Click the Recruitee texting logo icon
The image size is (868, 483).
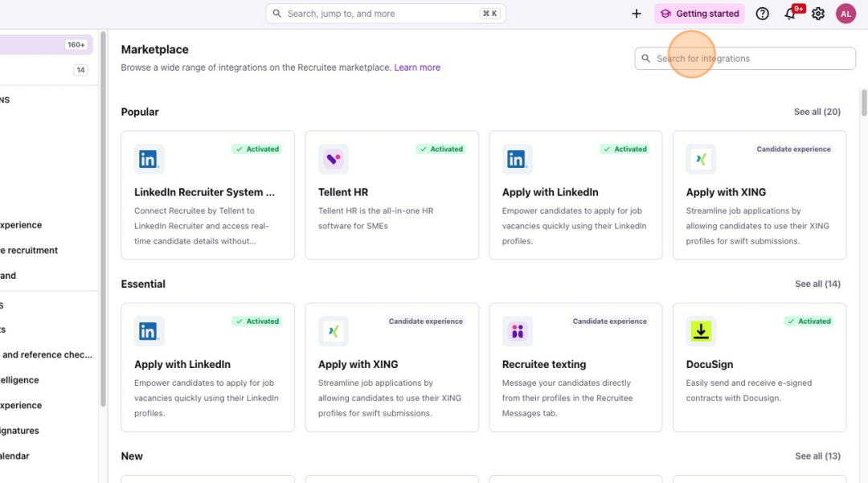pos(517,331)
